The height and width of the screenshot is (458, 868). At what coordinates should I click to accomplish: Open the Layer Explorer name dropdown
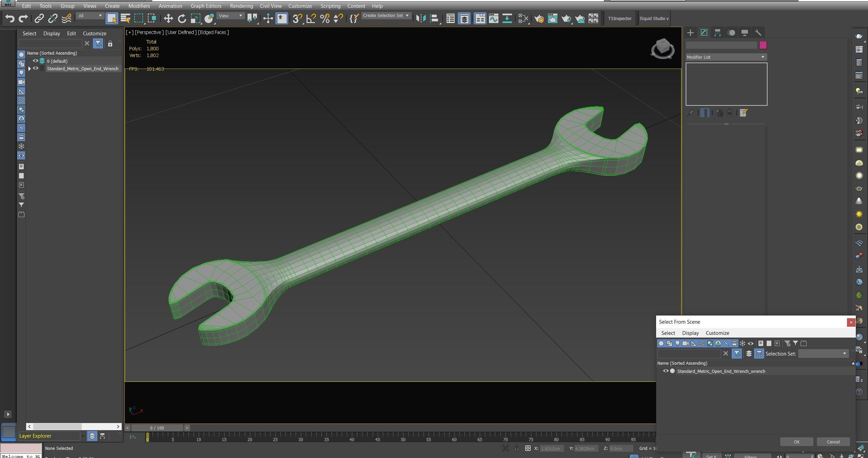tap(83, 436)
